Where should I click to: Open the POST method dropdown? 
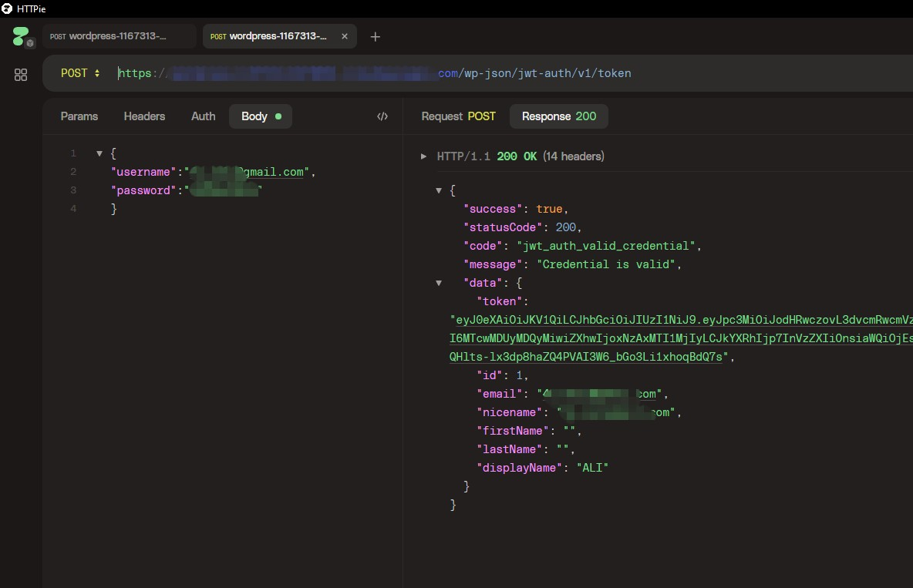click(x=80, y=73)
